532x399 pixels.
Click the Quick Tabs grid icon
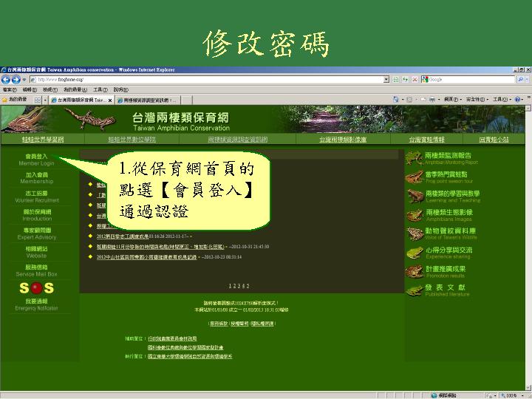38,100
